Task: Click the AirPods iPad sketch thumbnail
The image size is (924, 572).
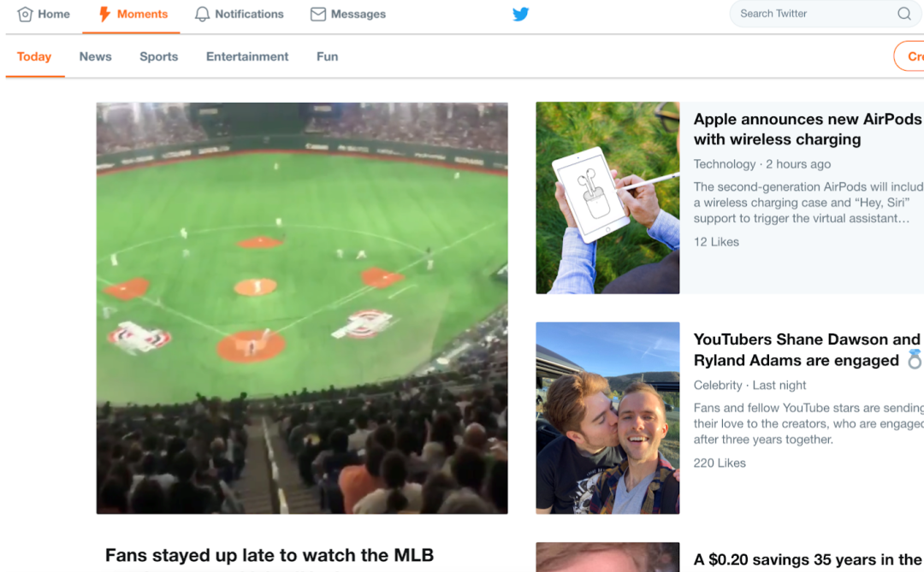Action: [x=607, y=198]
